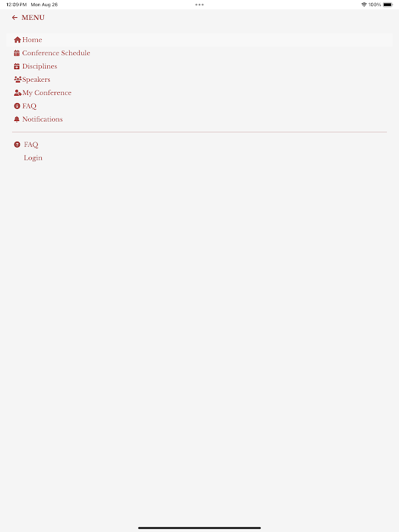Tap the Disciplines calendar-plus icon
Screen dimensions: 399x532
[x=17, y=66]
